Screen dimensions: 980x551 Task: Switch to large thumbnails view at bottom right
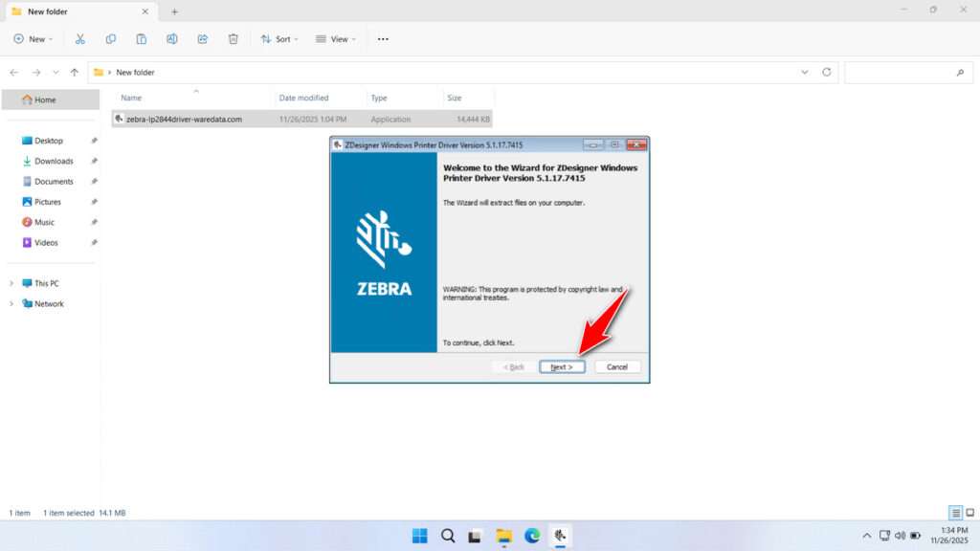(x=969, y=513)
